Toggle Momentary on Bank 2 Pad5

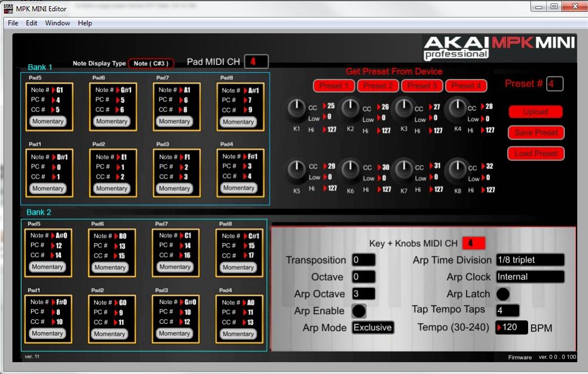tap(47, 267)
